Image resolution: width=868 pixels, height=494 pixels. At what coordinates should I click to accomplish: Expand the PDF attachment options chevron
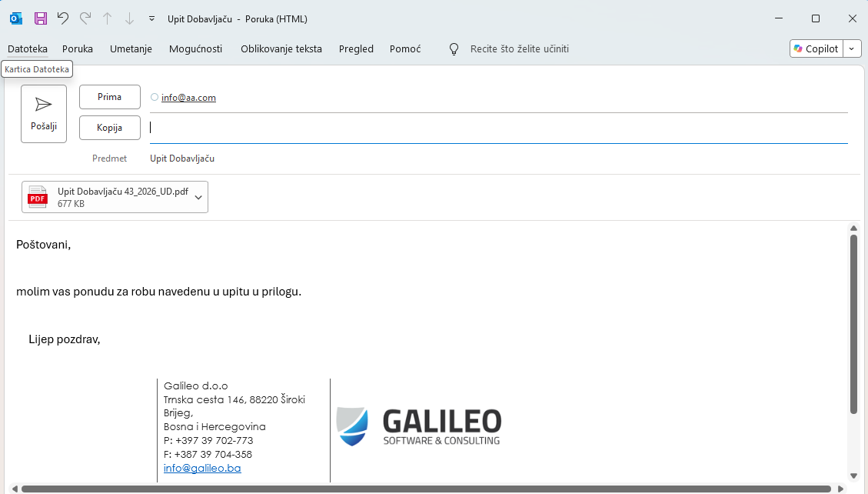pyautogui.click(x=198, y=198)
